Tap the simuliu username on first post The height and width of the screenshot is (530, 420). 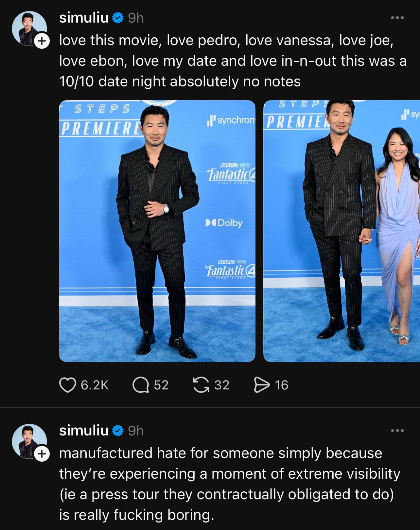click(84, 18)
